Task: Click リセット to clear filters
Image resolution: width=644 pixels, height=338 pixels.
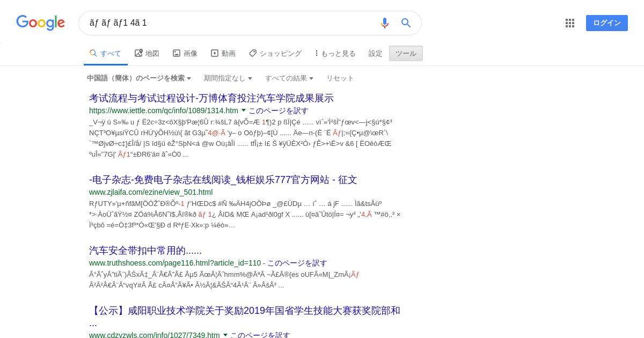Action: point(340,78)
